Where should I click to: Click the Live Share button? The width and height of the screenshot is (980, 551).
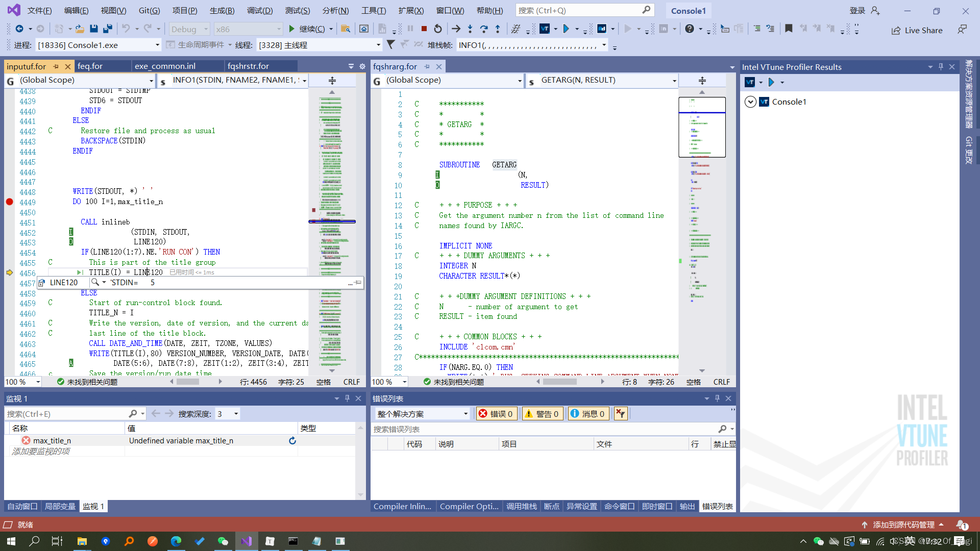coord(917,30)
